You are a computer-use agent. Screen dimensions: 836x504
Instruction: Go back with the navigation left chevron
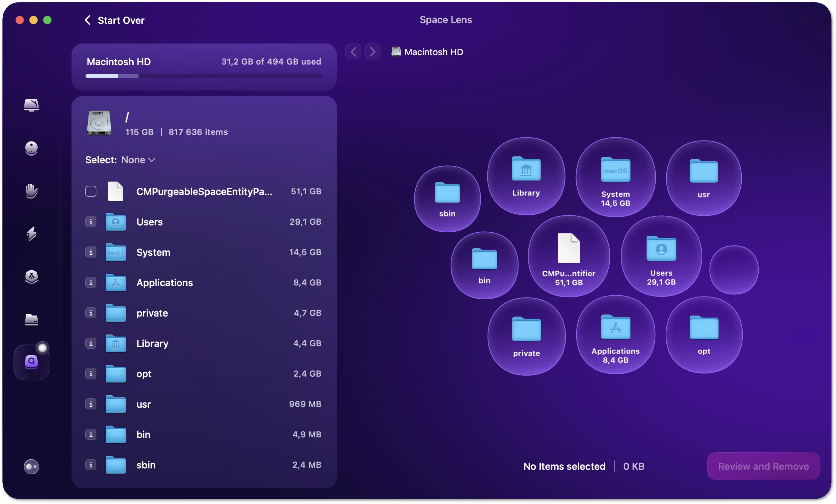click(353, 52)
